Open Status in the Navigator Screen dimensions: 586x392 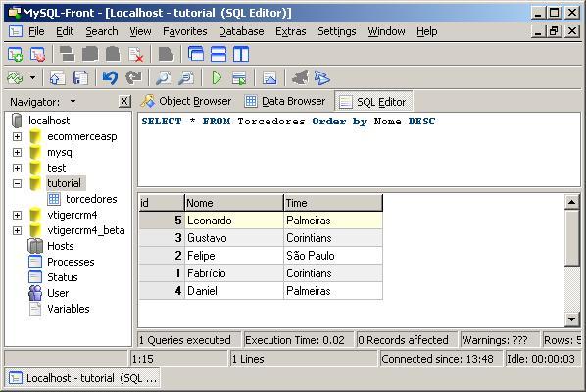(63, 277)
